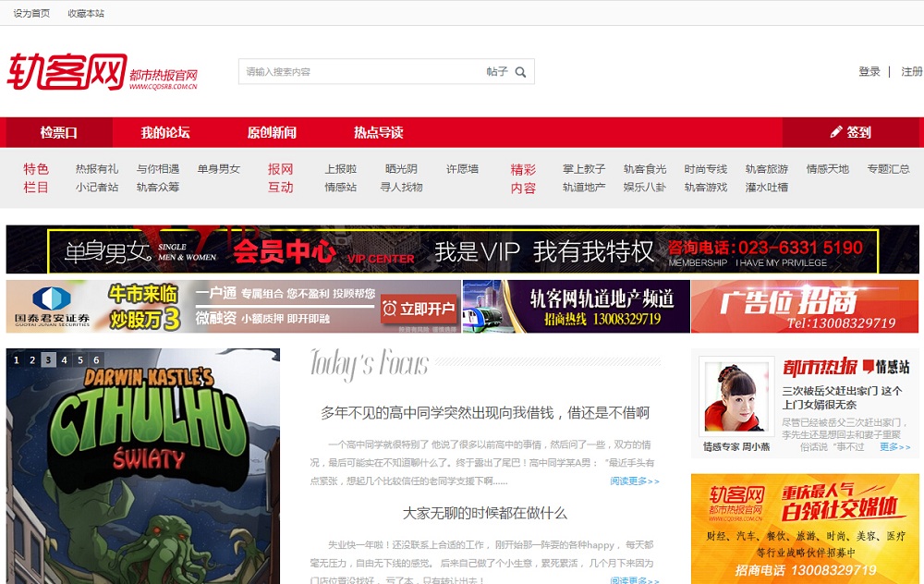
Task: Select slide 6 in the carousel
Action: 96,359
